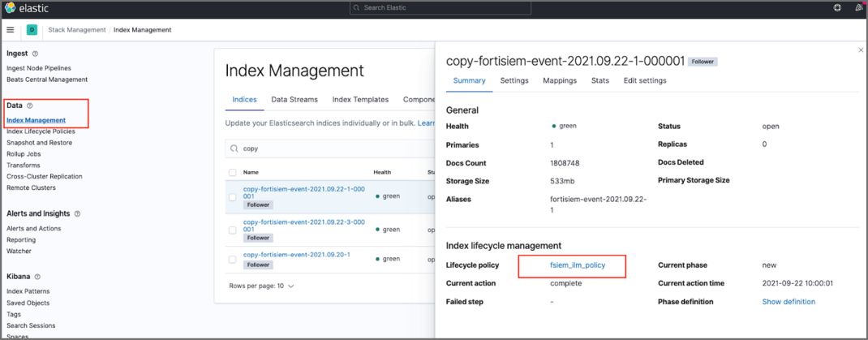Click the help icon beside Kibana
The height and width of the screenshot is (340, 868).
click(x=38, y=277)
